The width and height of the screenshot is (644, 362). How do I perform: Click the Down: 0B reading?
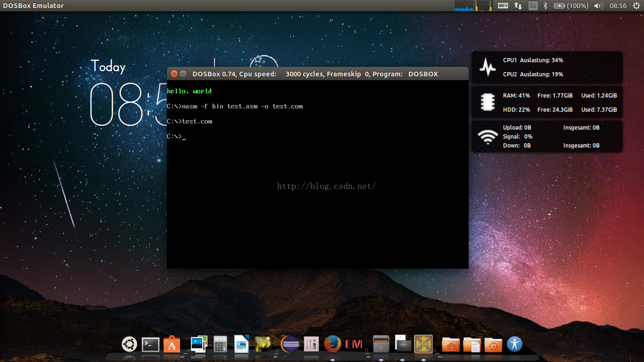coord(517,146)
